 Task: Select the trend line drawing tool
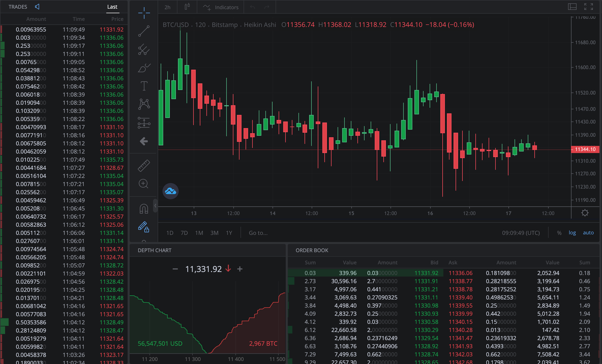point(144,31)
